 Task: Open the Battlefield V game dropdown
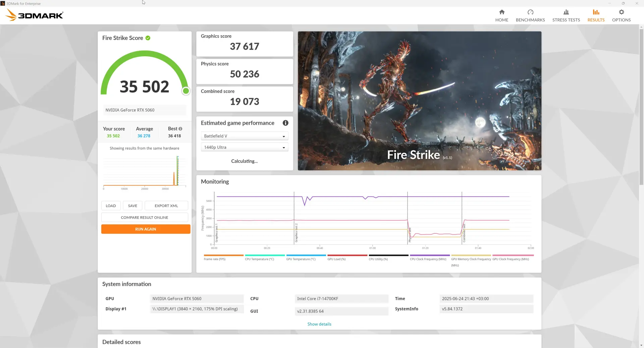tap(245, 136)
